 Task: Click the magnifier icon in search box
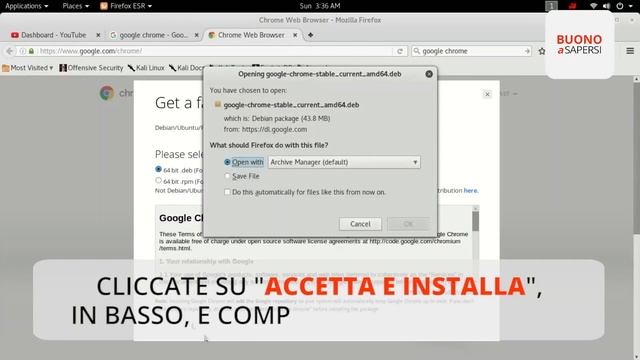416,51
